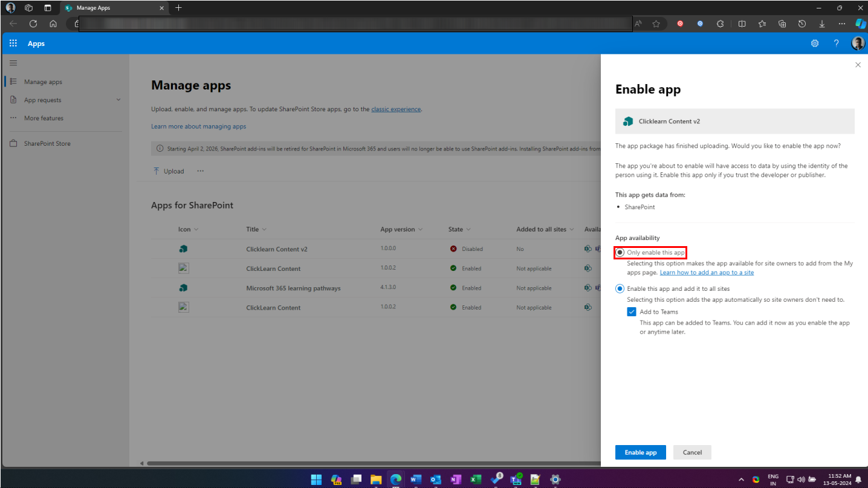Open Learn how to add an app to a site
Screen dimensions: 868x488
point(707,273)
